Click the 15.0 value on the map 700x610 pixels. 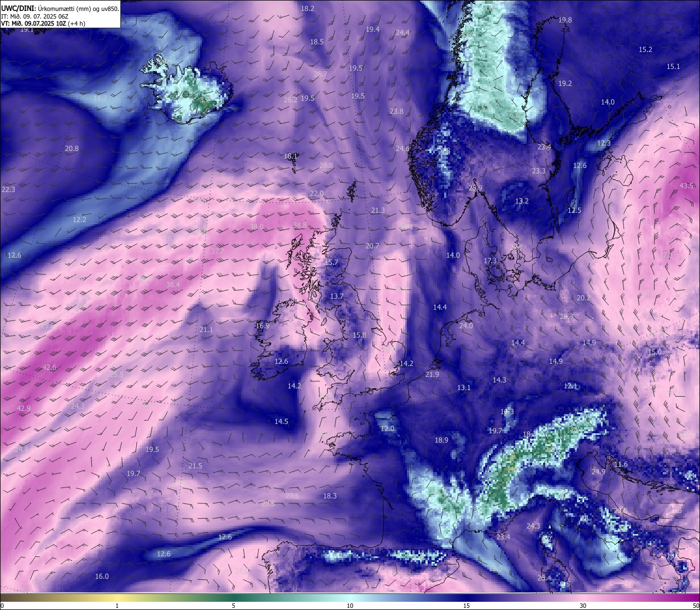tap(655, 352)
